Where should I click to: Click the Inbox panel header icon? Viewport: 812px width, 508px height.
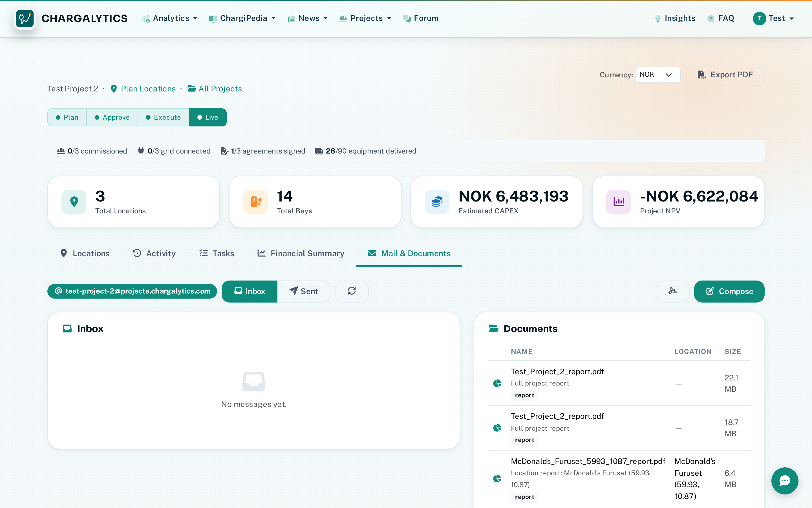(67, 329)
